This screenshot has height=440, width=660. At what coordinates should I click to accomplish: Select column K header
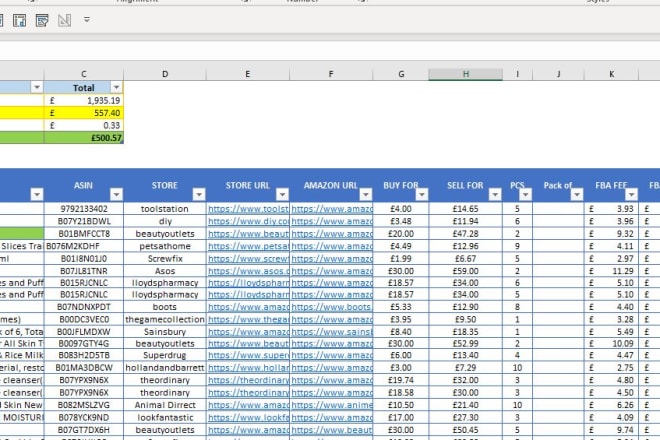[x=611, y=74]
